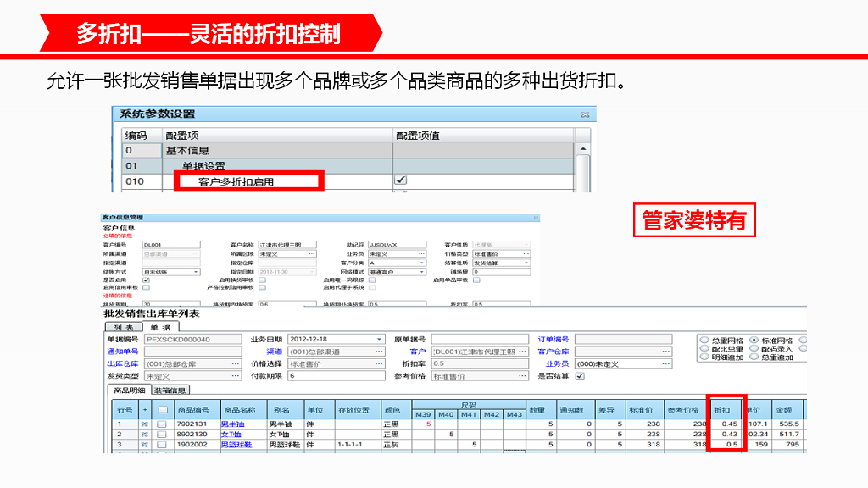The height and width of the screenshot is (488, 868).
Task: Toggle the 客户多折扣启用 checkbox
Action: pos(401,180)
